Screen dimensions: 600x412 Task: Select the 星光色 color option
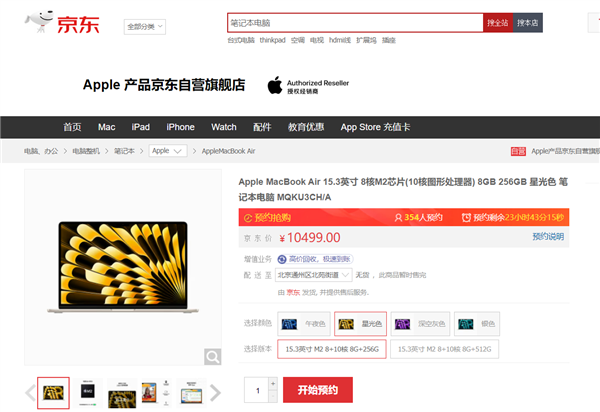pos(360,324)
